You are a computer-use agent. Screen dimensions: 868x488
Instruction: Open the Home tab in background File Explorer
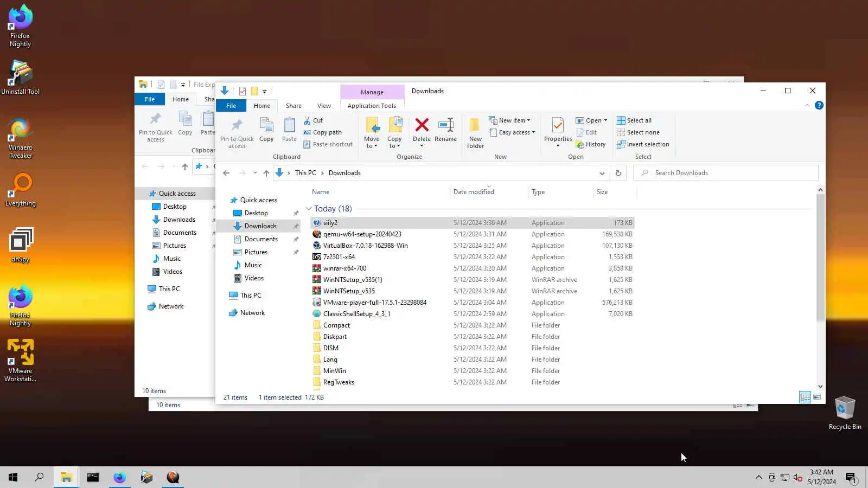click(x=181, y=99)
